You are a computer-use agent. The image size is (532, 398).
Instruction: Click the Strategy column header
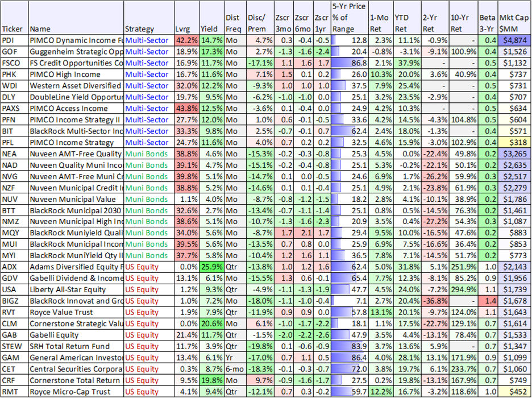pyautogui.click(x=149, y=18)
